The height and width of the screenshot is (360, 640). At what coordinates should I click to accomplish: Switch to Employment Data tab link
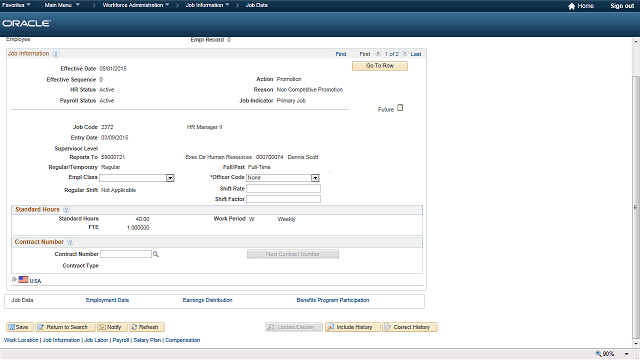click(x=107, y=300)
